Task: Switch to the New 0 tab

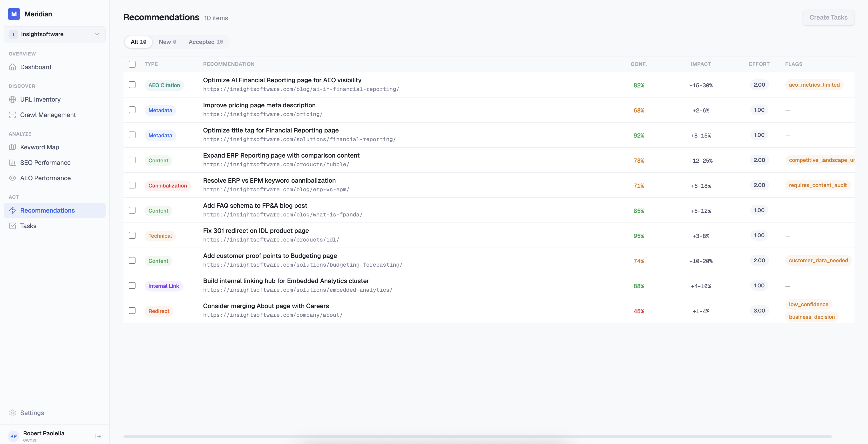Action: 168,42
